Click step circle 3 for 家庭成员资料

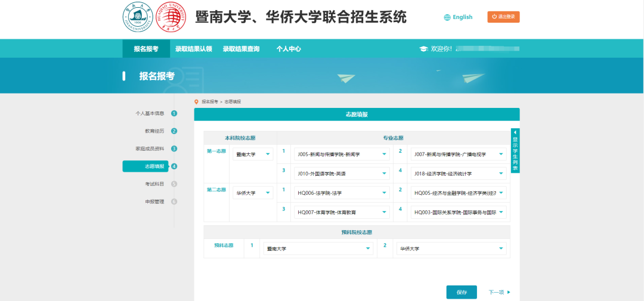[174, 148]
